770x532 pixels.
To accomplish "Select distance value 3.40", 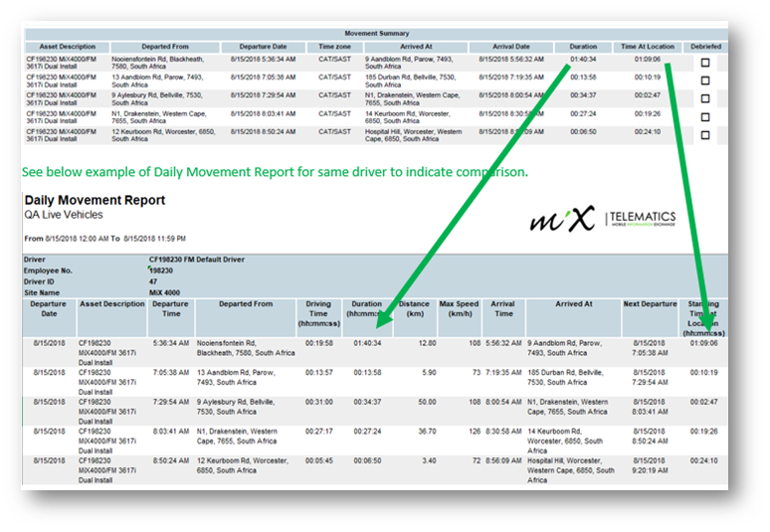I will coord(429,460).
